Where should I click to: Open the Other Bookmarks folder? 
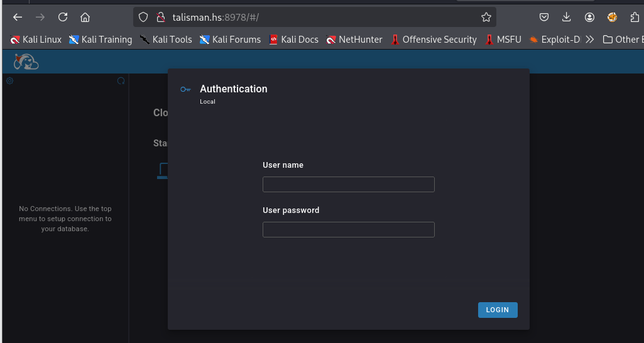[x=621, y=40]
